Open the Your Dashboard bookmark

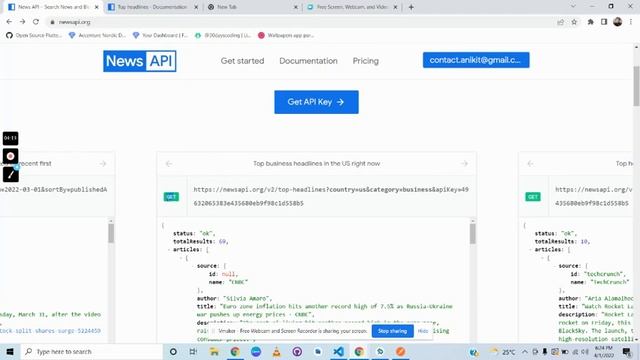(x=160, y=36)
